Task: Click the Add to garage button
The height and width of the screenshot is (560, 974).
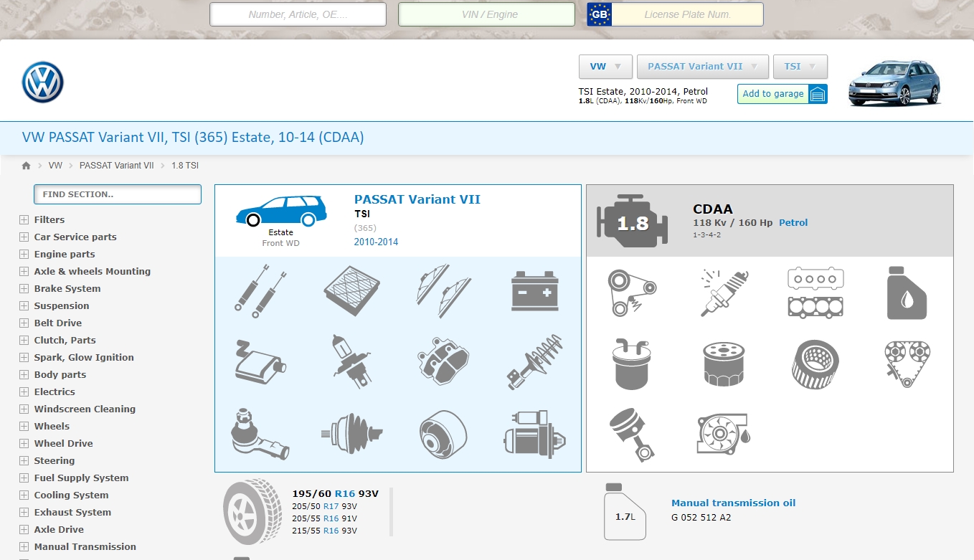Action: tap(782, 94)
